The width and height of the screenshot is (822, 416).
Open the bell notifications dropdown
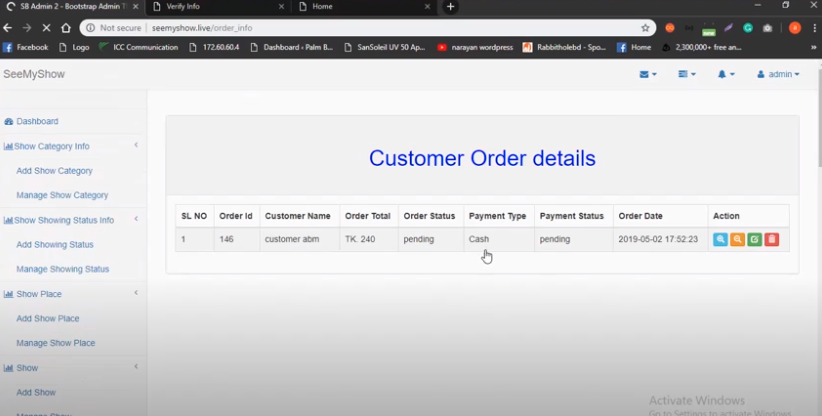[725, 74]
